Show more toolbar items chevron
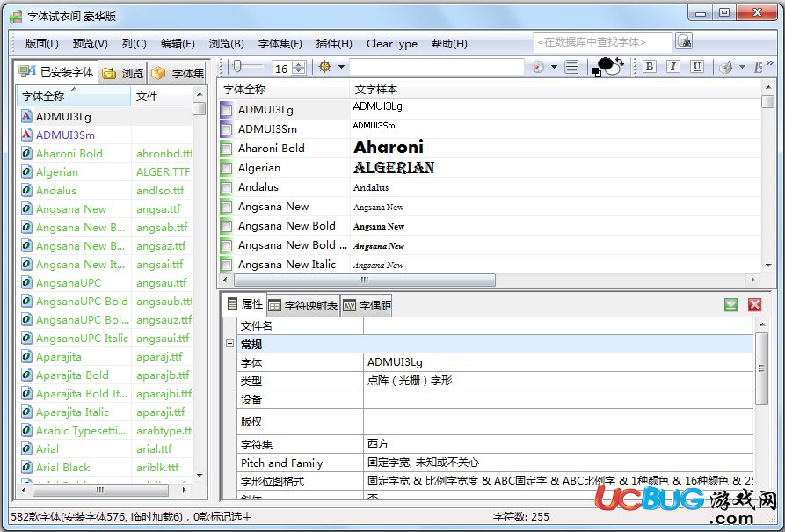The width and height of the screenshot is (785, 532). (x=770, y=62)
